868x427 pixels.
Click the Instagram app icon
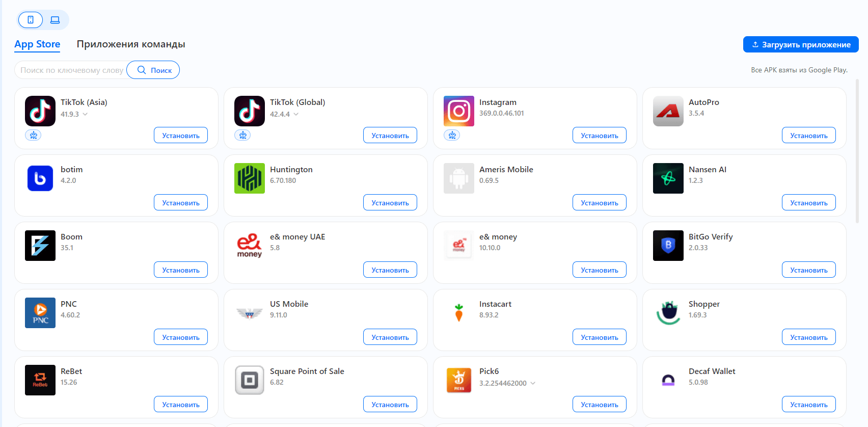[459, 111]
